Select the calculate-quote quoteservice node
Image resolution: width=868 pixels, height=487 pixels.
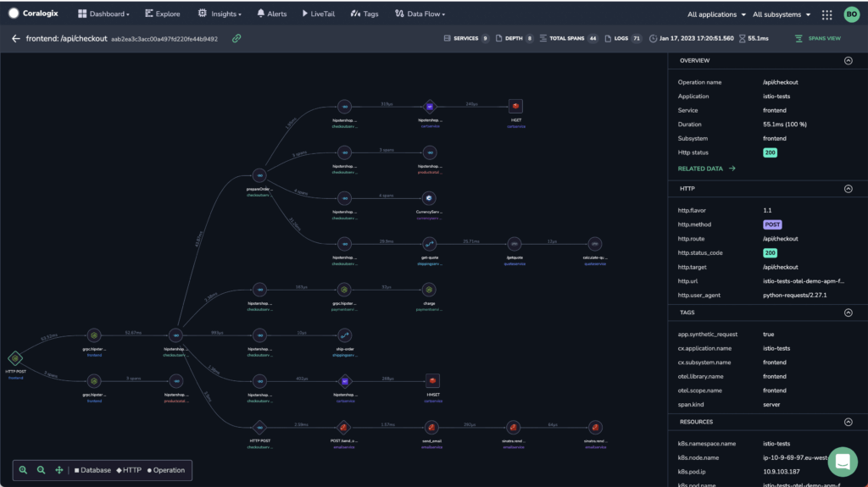coord(594,244)
